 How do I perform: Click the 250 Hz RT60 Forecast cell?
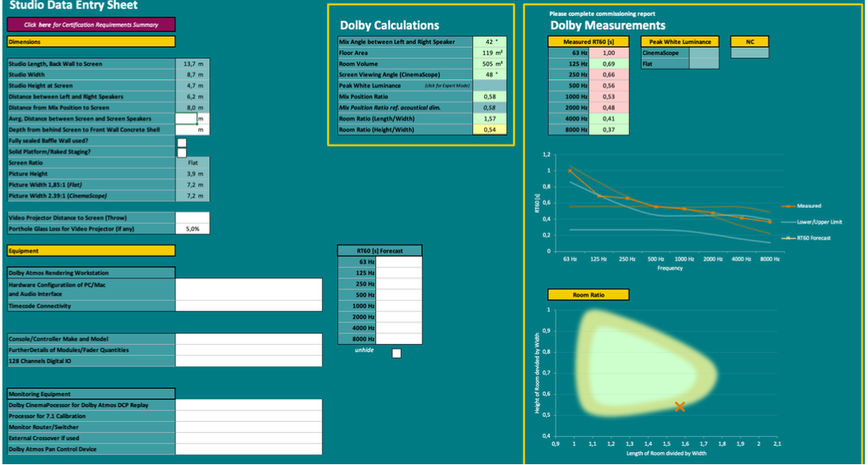coord(399,284)
